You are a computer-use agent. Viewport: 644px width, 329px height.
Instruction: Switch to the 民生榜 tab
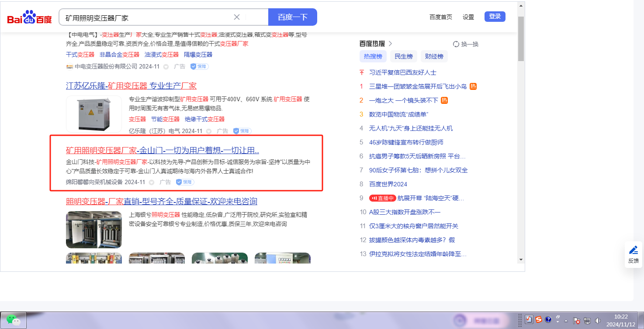[x=403, y=56]
